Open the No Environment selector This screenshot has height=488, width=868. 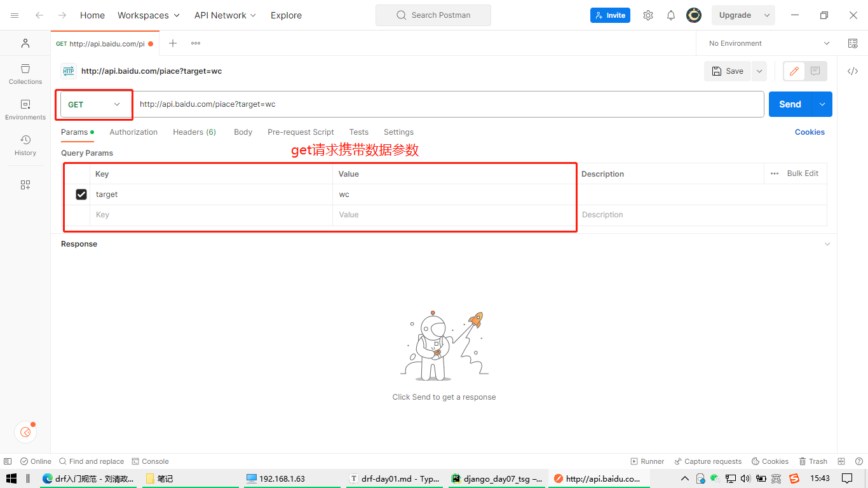769,43
